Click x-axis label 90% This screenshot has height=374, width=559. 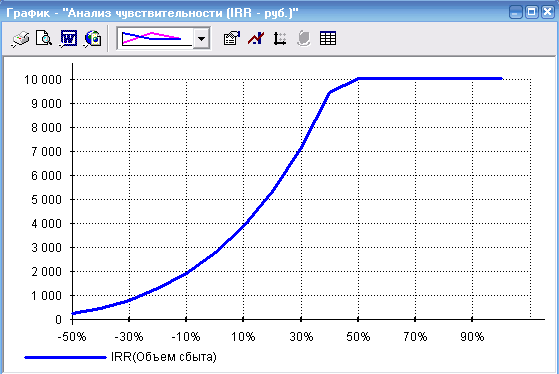click(x=472, y=337)
